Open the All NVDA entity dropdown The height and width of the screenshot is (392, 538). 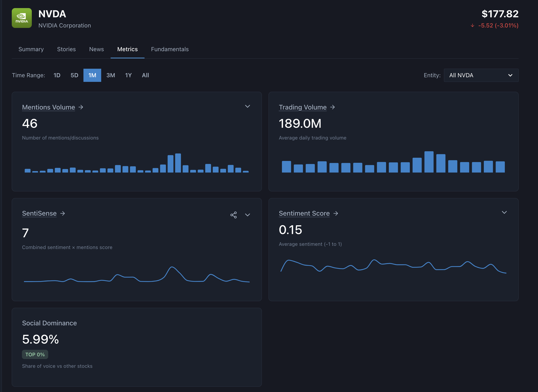pyautogui.click(x=481, y=75)
